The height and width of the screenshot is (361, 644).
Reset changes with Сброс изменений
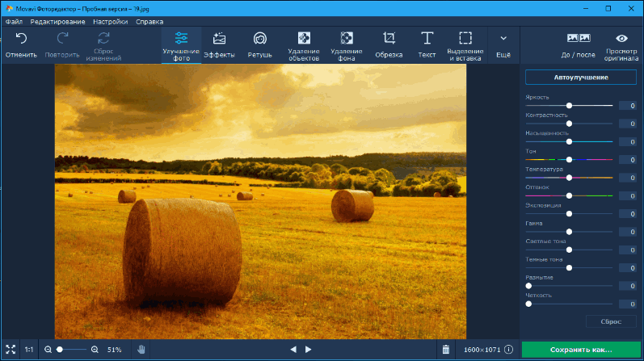click(103, 45)
